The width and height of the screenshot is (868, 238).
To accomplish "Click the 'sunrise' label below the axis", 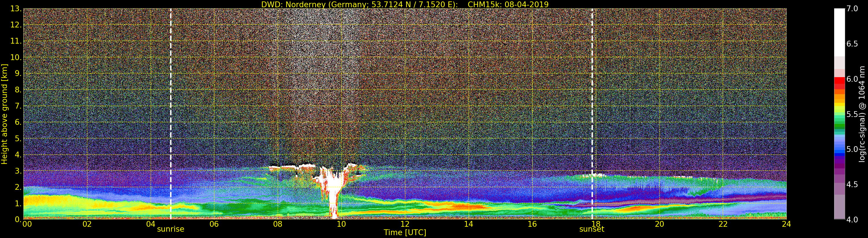I will click(170, 229).
